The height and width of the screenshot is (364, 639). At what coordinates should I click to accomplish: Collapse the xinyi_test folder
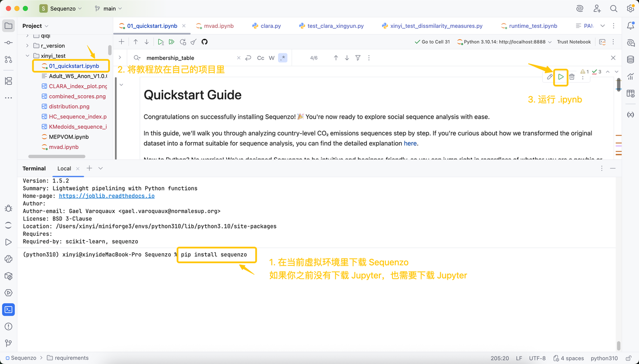[x=27, y=56]
